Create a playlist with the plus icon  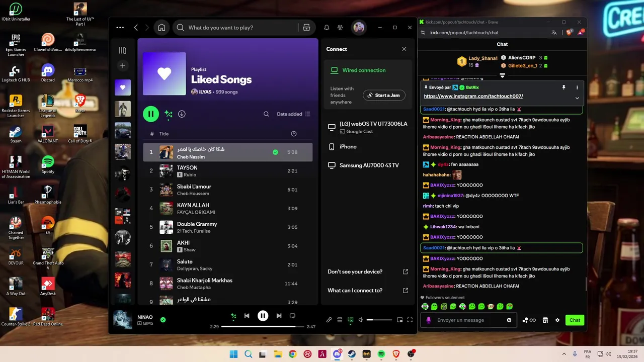pyautogui.click(x=123, y=66)
